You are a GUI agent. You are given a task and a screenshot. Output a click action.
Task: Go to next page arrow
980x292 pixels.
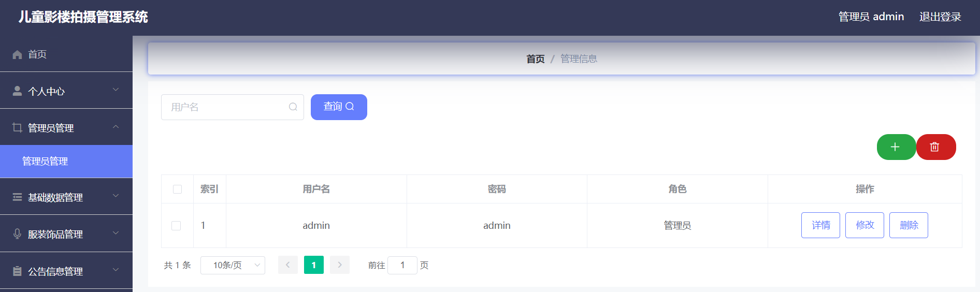[x=340, y=265]
